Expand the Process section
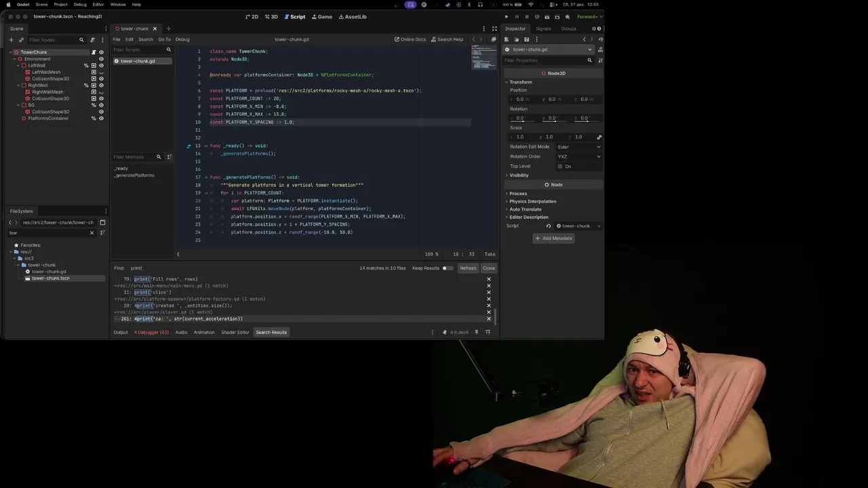This screenshot has width=868, height=488. coord(518,194)
